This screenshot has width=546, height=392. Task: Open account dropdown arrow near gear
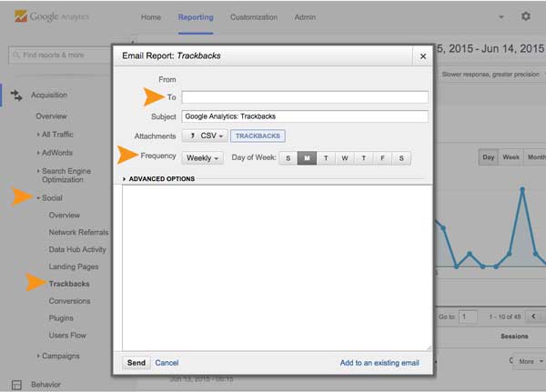coord(501,16)
